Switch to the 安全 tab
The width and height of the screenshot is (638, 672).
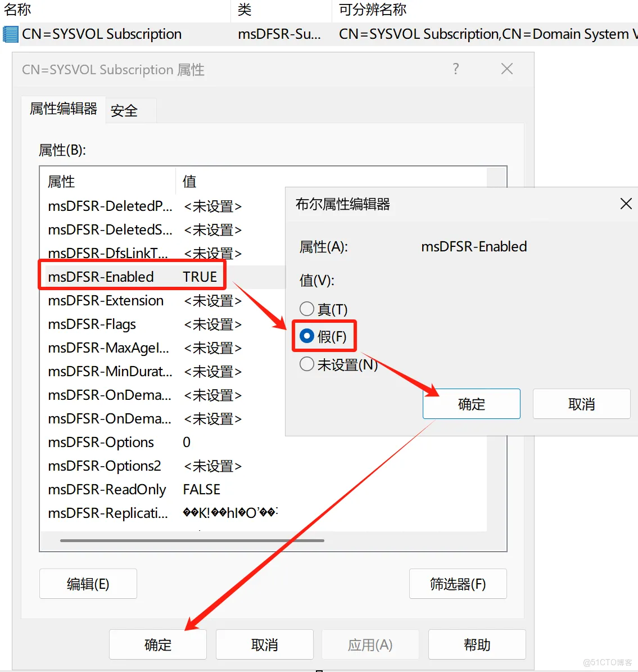pos(124,111)
